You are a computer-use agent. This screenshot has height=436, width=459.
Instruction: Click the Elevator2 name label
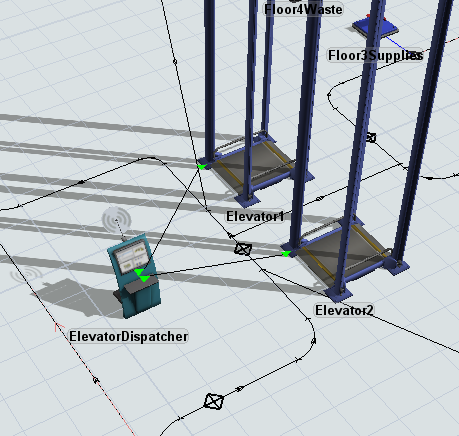(344, 310)
